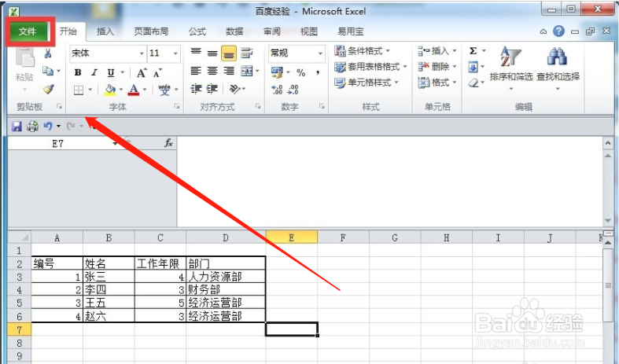Save workbook from quick access toolbar

tap(17, 127)
